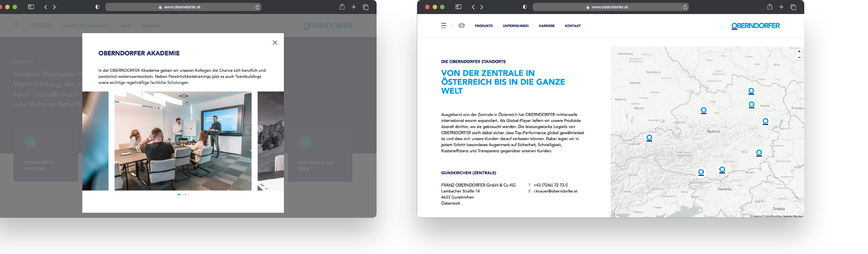Go forward in left Safari window
Viewport: 868px width, 254px height.
pyautogui.click(x=54, y=7)
